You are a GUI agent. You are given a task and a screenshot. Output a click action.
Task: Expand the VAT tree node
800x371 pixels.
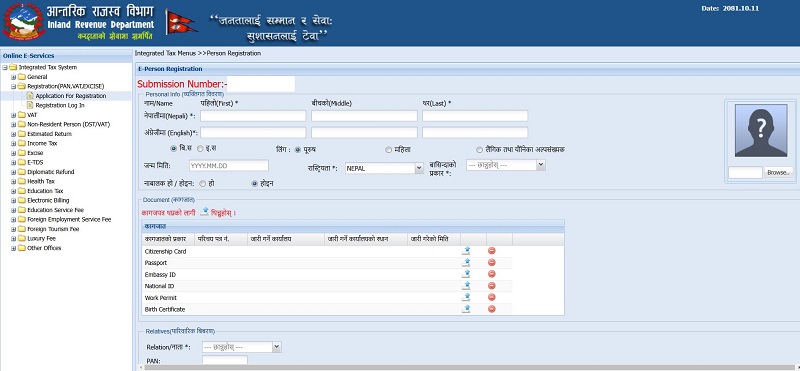click(x=14, y=115)
